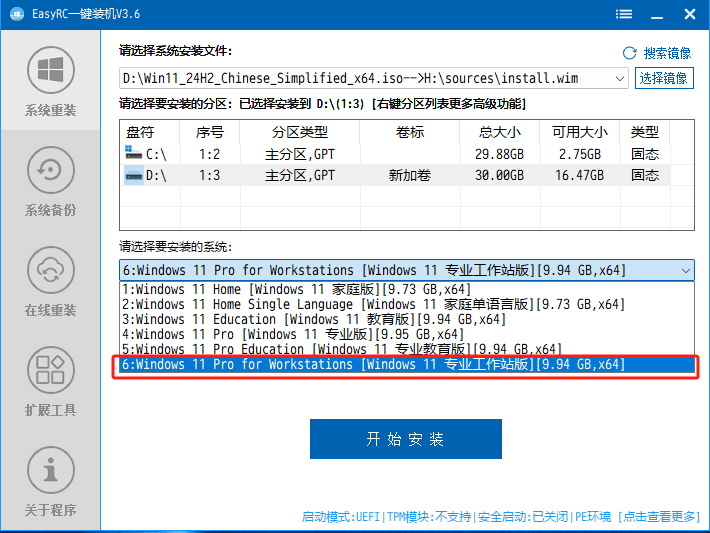
Task: Select the partition cell 1:2
Action: click(x=210, y=154)
